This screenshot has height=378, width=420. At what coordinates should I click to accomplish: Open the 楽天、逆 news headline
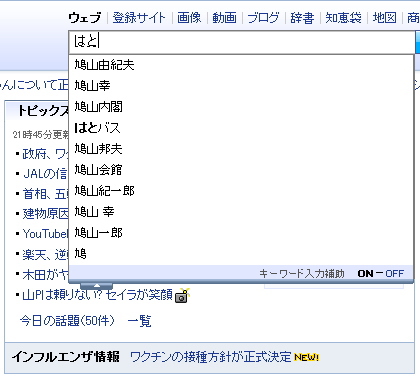point(45,255)
